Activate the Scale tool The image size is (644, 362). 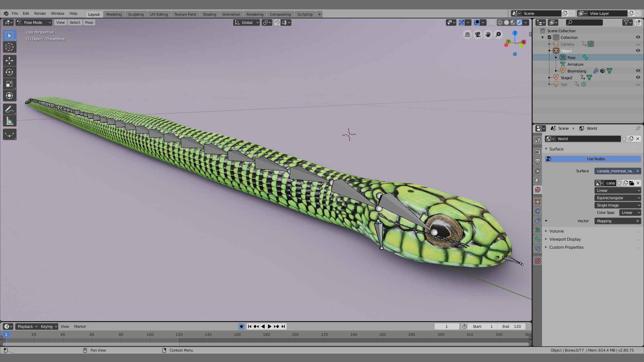pos(9,84)
